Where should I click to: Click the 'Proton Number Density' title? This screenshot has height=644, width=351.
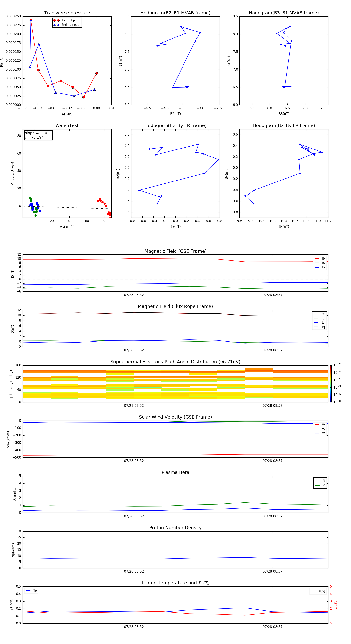(x=175, y=528)
